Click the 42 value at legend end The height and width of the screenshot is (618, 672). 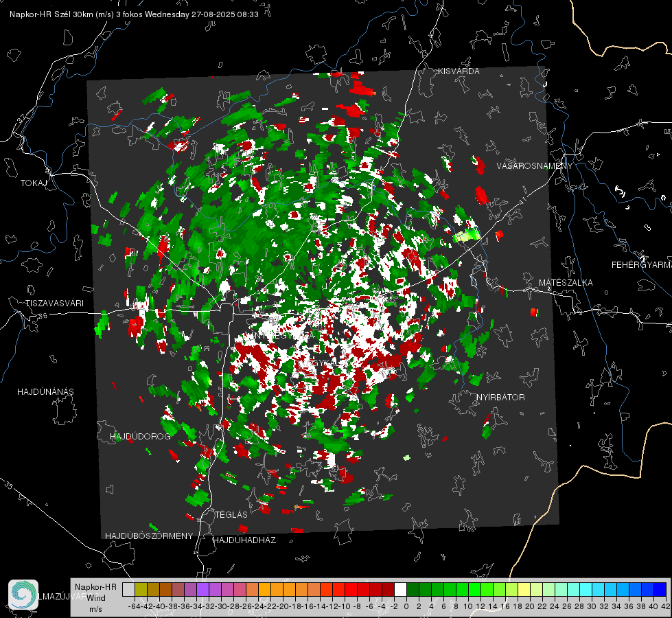point(665,606)
